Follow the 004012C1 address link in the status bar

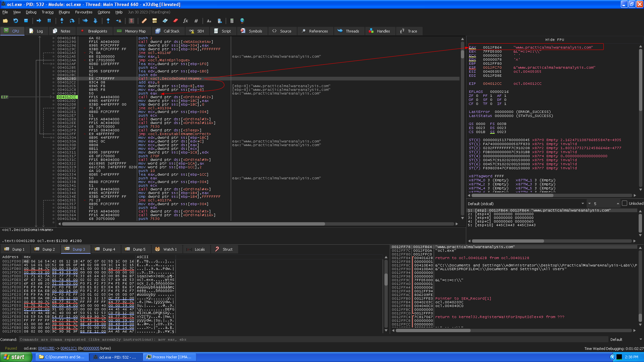coord(68,348)
